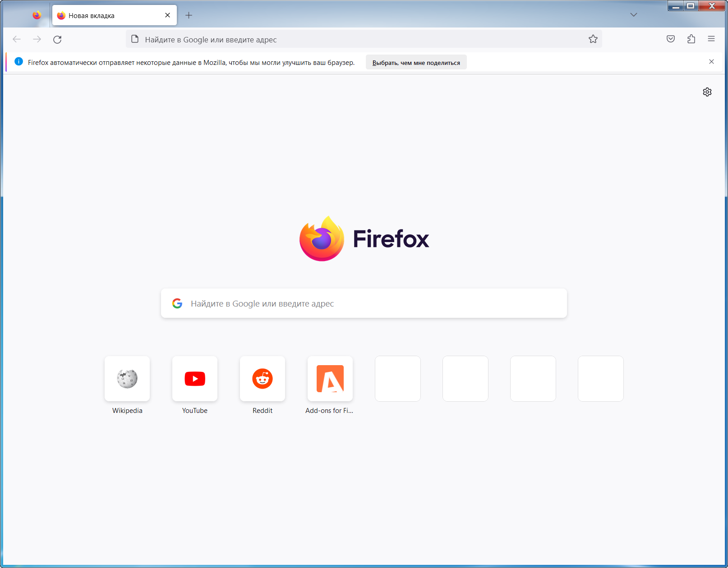This screenshot has width=728, height=568.
Task: Click the Google logo in search box
Action: (x=177, y=303)
